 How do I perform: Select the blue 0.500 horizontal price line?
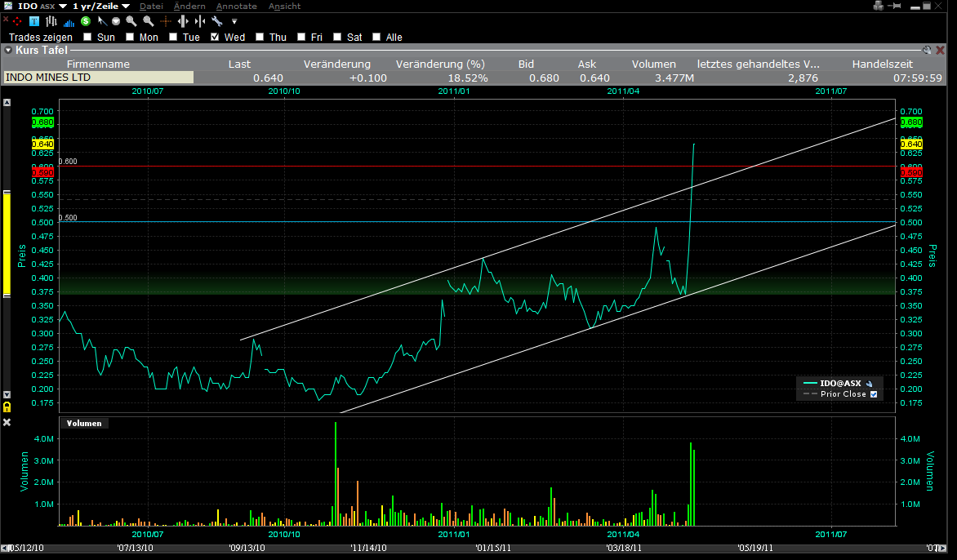coord(476,222)
